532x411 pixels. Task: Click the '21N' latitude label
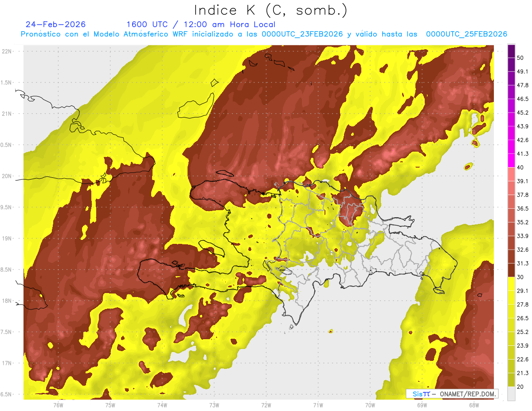tap(7, 114)
